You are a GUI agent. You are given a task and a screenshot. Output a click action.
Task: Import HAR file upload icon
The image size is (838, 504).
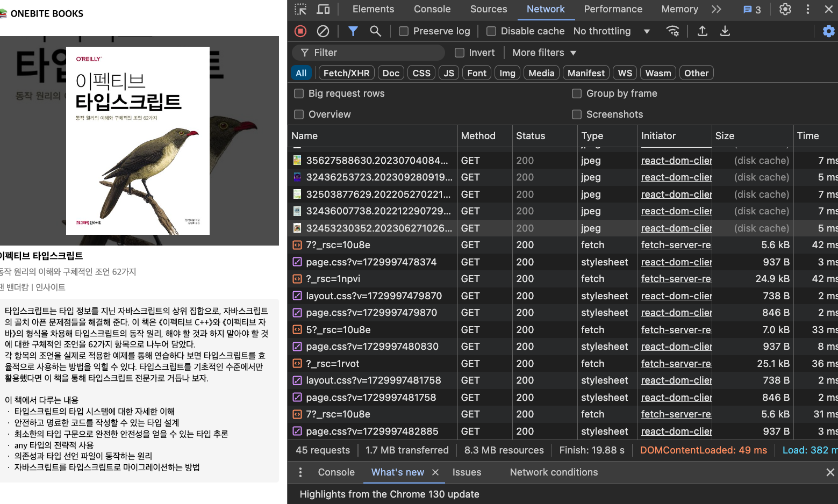(702, 31)
